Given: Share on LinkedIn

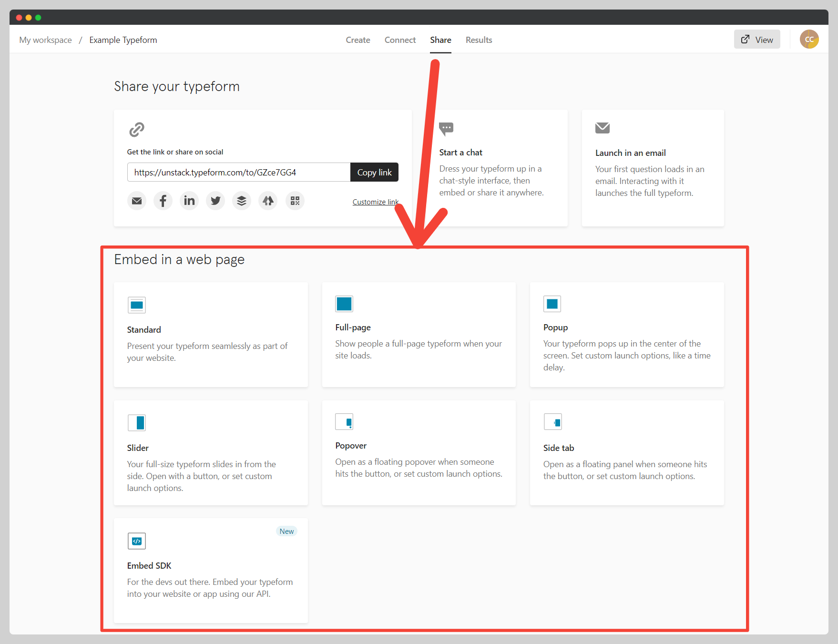Looking at the screenshot, I should coord(189,201).
